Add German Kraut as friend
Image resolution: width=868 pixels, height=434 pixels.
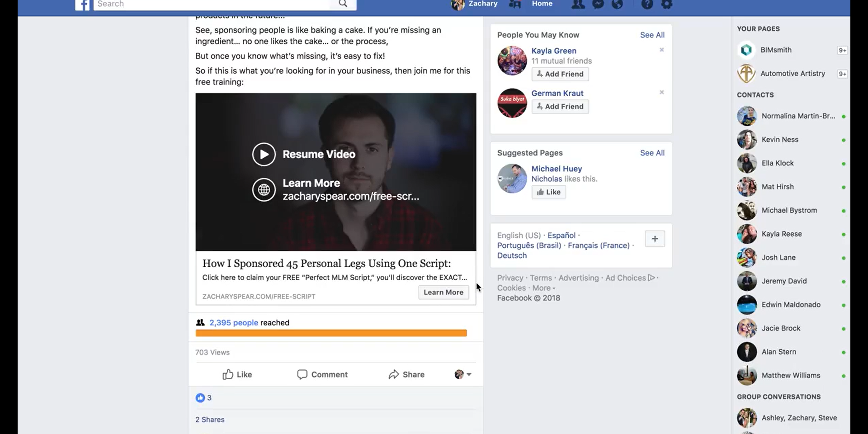(560, 107)
